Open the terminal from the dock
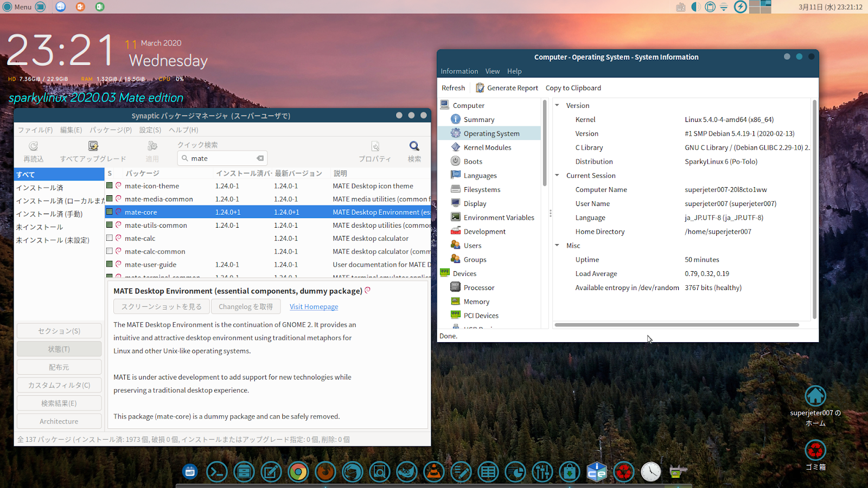The width and height of the screenshot is (868, 488). click(216, 472)
